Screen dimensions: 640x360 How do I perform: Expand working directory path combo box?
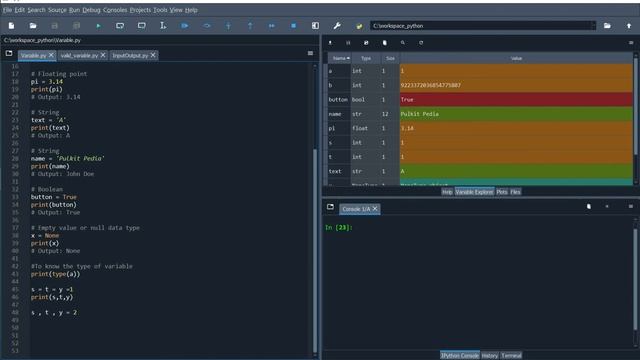[593, 26]
